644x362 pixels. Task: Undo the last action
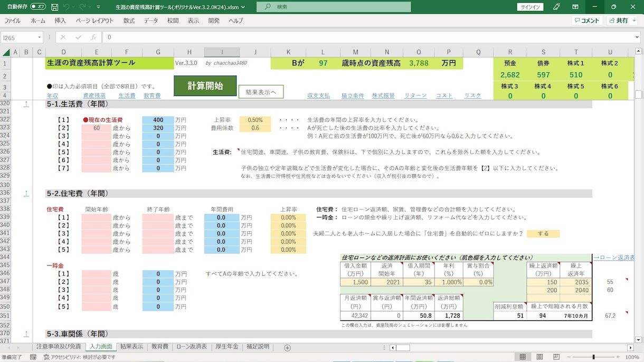(x=67, y=7)
